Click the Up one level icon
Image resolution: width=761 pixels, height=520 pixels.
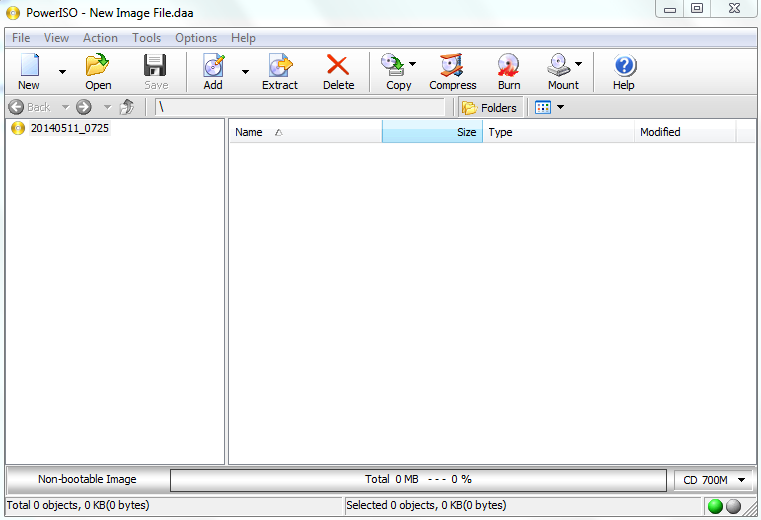(127, 107)
